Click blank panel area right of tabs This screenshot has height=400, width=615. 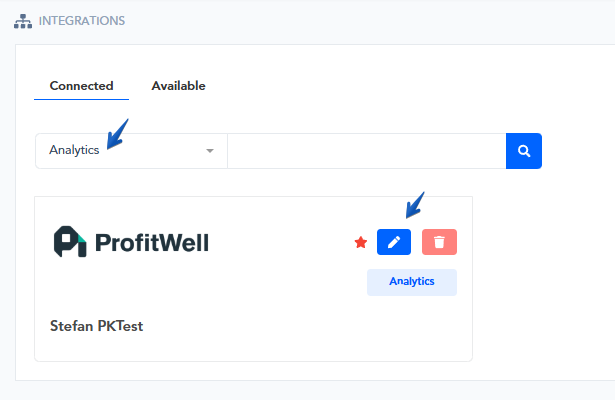(400, 86)
